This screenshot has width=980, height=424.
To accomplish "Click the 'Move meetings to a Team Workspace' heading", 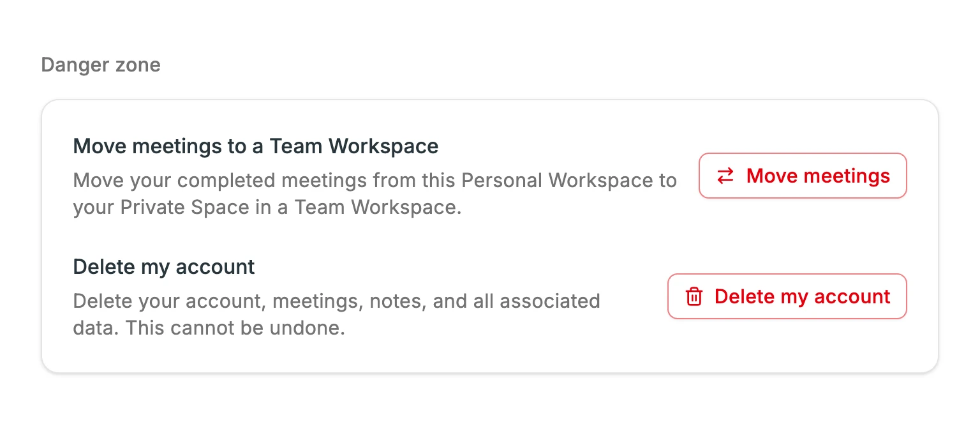I will tap(256, 146).
